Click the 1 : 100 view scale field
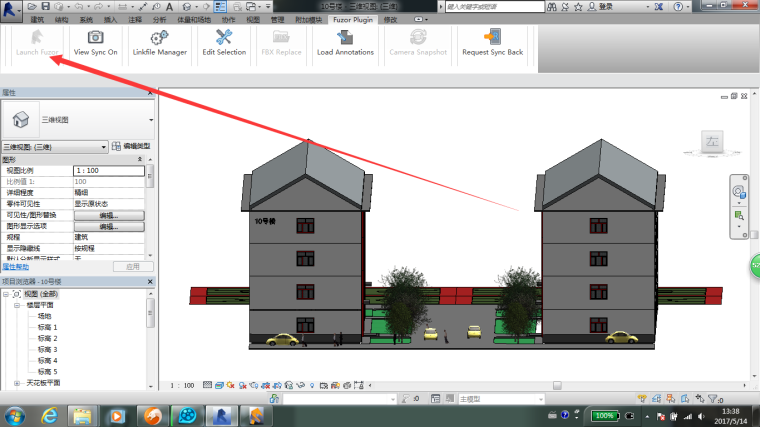760x427 pixels. [x=183, y=384]
